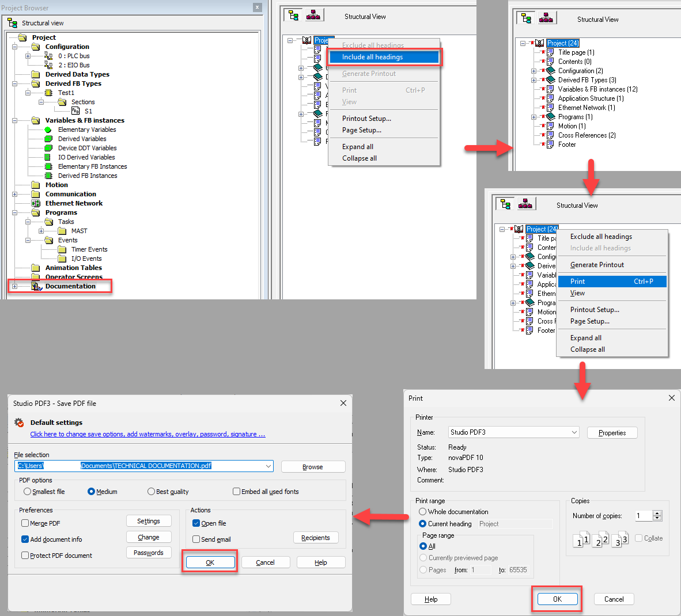Click the default settings gear icon
The image size is (681, 616).
coord(19,423)
